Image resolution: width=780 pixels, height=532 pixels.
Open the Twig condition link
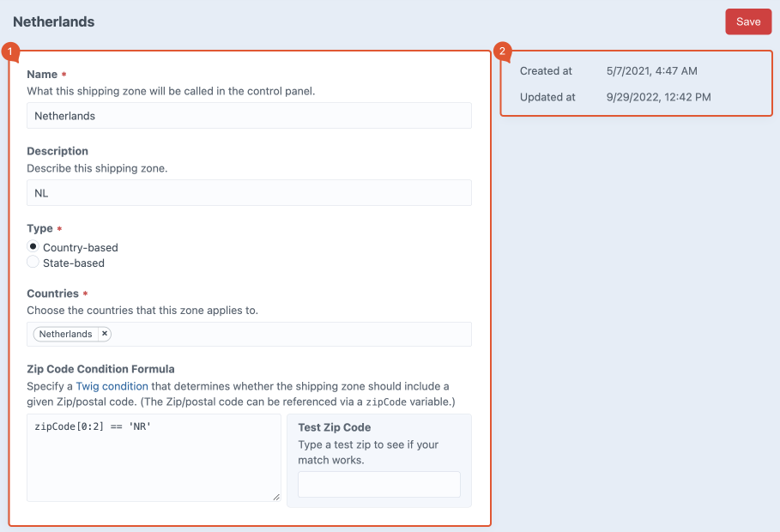click(112, 386)
